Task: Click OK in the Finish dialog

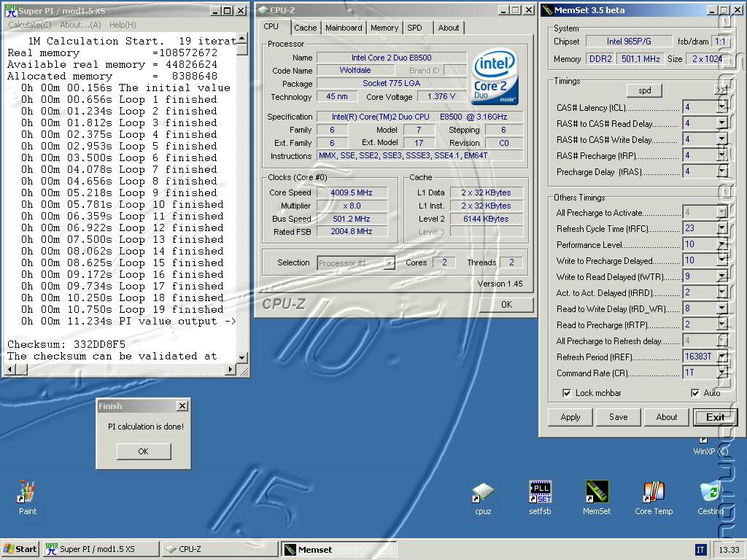Action: (x=144, y=451)
